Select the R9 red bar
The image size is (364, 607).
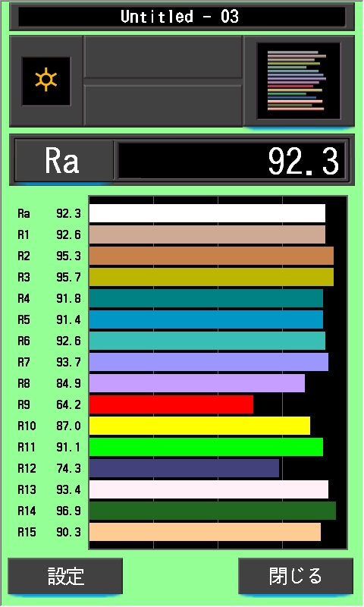[x=171, y=404]
